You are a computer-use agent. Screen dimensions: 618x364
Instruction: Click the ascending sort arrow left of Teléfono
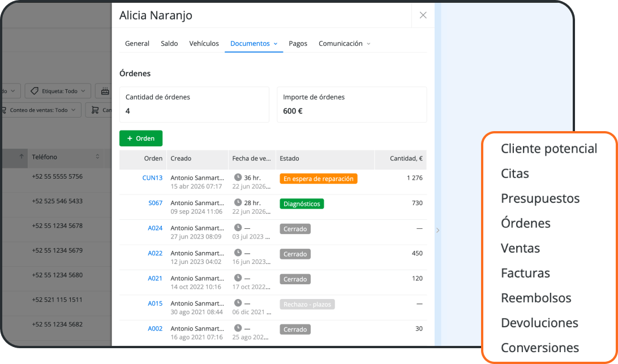click(22, 157)
